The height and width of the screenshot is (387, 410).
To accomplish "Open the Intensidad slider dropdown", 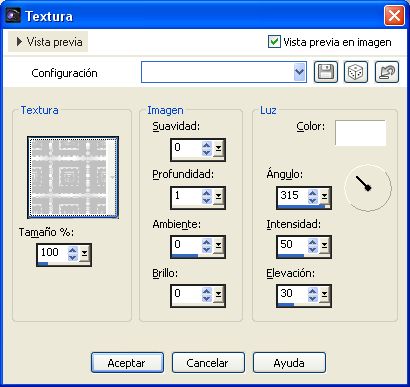I will [x=325, y=247].
